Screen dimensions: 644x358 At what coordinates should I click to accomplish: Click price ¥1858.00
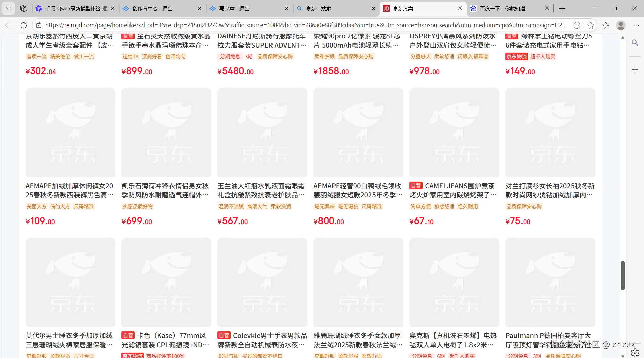point(331,71)
